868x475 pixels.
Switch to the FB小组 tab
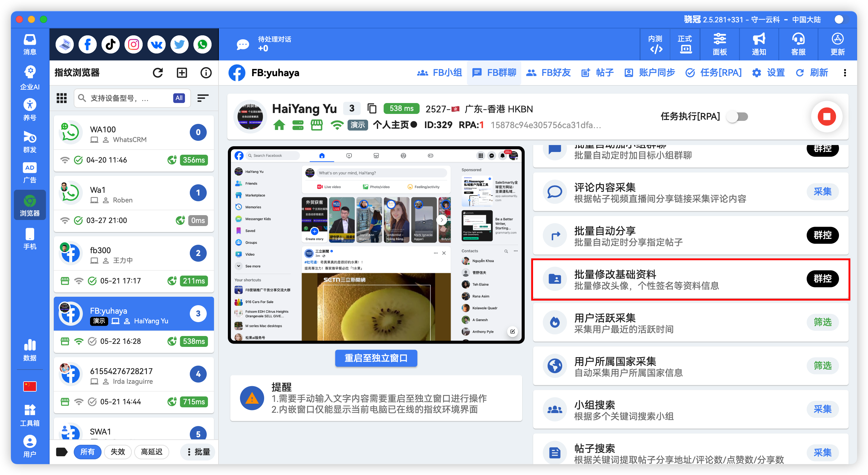click(440, 73)
